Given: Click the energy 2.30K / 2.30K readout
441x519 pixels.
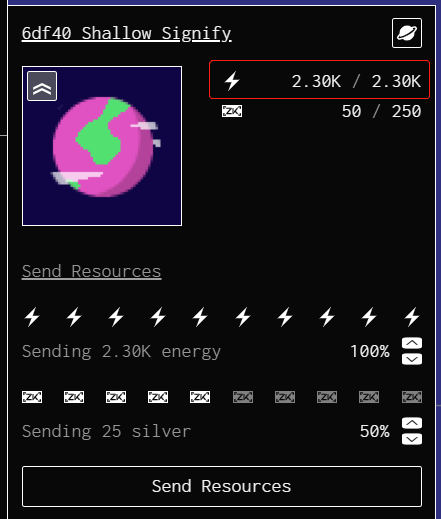Looking at the screenshot, I should click(x=319, y=80).
